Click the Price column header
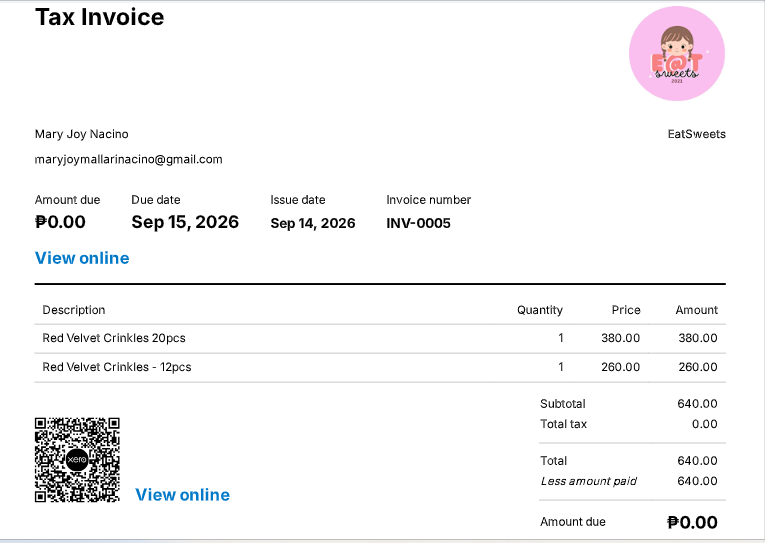Screen dimensions: 765x543 coord(626,310)
